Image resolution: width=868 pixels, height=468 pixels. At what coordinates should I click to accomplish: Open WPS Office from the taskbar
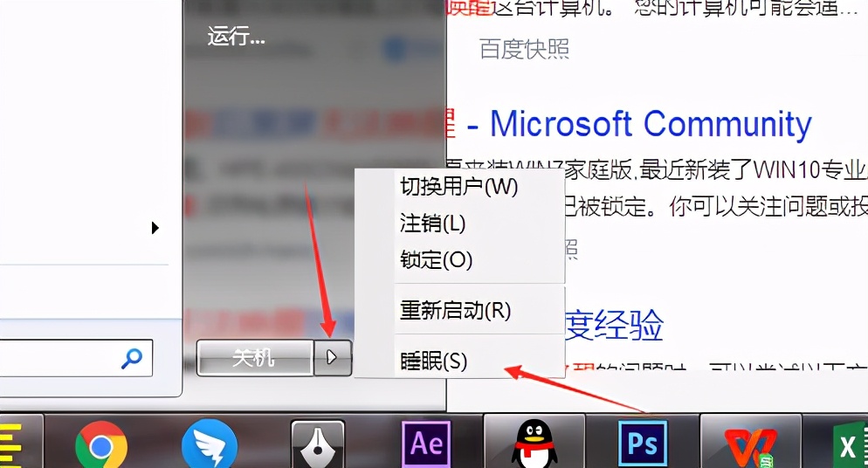pos(751,446)
